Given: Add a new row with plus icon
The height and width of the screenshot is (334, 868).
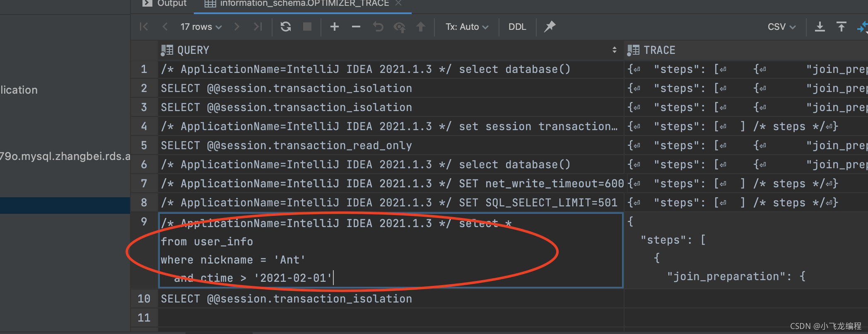Looking at the screenshot, I should (x=335, y=27).
